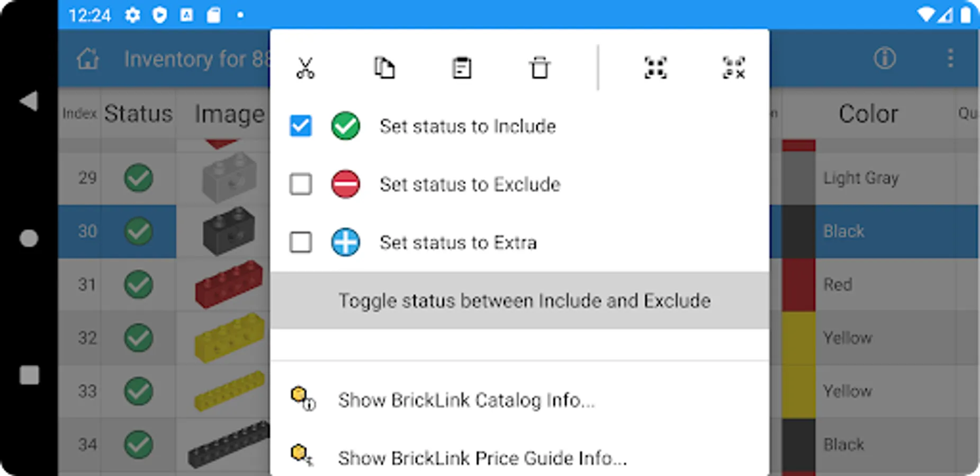Check the Set status to Exclude checkbox
This screenshot has width=980, height=476.
pyautogui.click(x=301, y=185)
